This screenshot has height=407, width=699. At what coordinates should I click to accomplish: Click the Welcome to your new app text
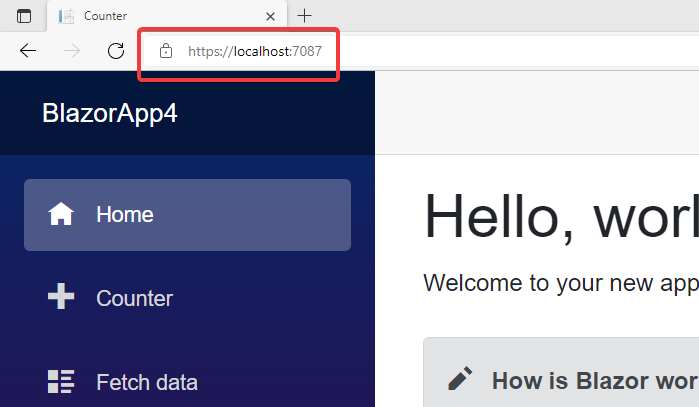561,283
